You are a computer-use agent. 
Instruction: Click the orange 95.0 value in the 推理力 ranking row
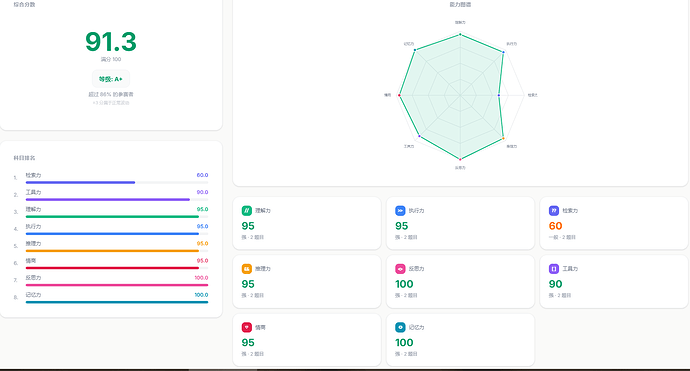click(202, 243)
